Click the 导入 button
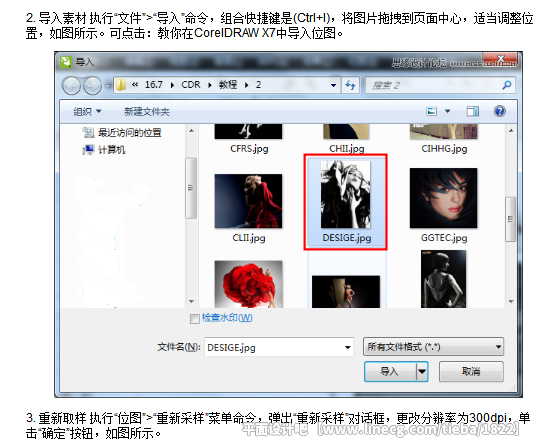This screenshot has height=448, width=560. pyautogui.click(x=390, y=372)
